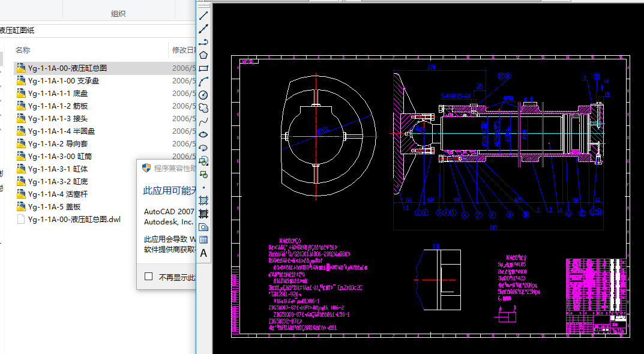Select file Yg-1-1A-3-00 缸筒
This screenshot has height=354, width=644.
[59, 157]
